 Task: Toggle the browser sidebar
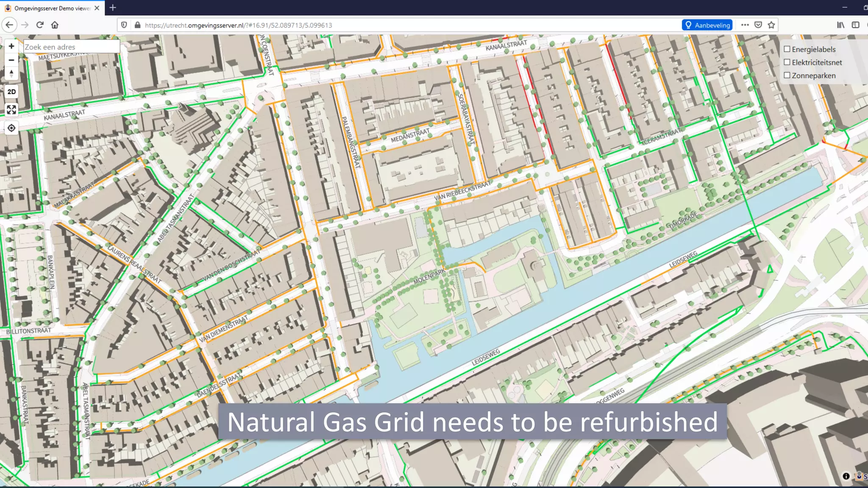pyautogui.click(x=856, y=25)
